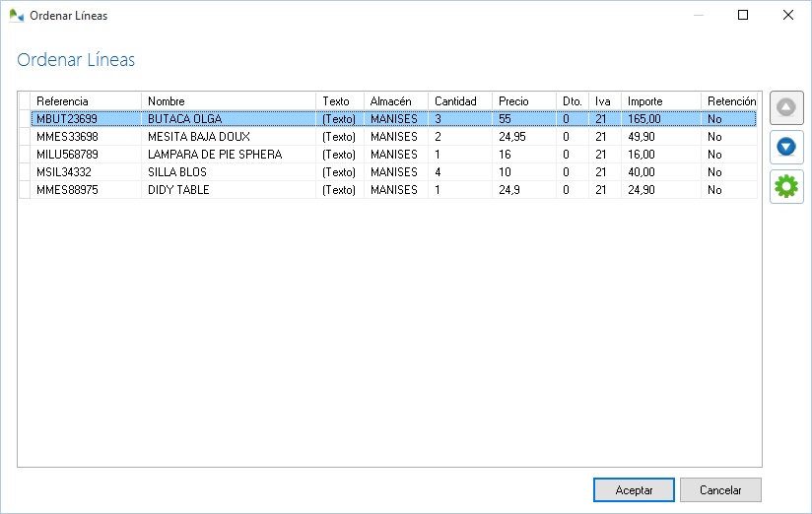
Task: Select the SILLA BLOS line
Action: click(177, 172)
